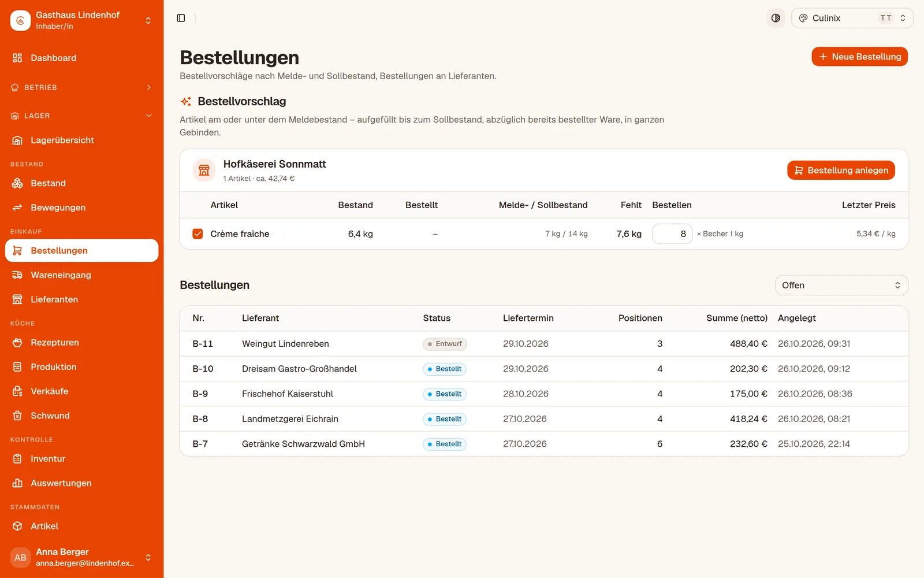Screen dimensions: 924x578
Task: Click the Inventur checklist icon
Action: point(17,459)
